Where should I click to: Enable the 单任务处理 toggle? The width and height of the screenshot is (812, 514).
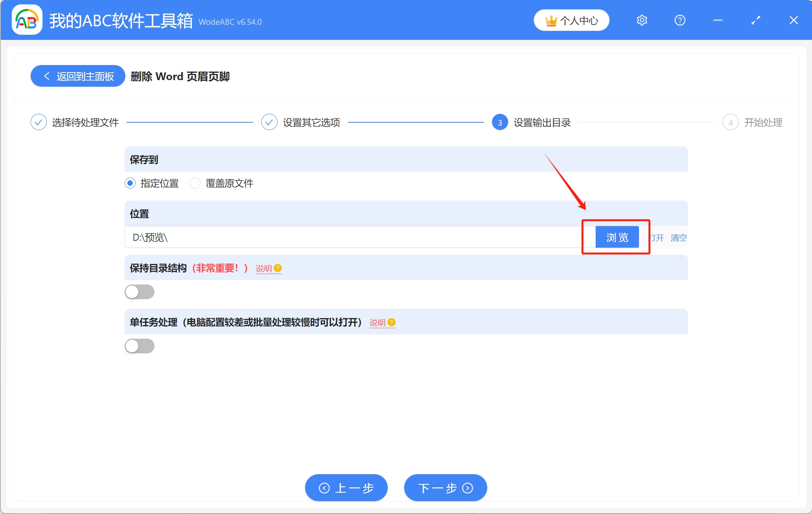139,346
